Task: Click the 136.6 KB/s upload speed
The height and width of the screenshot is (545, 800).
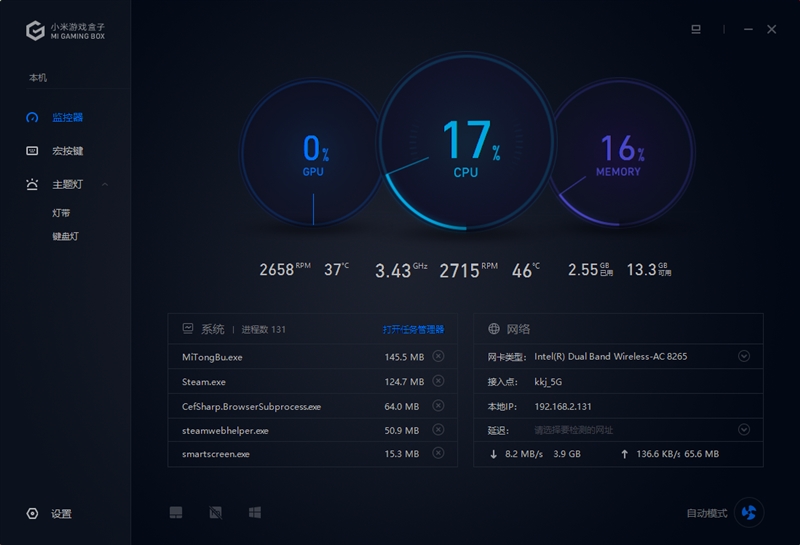Action: [x=658, y=454]
